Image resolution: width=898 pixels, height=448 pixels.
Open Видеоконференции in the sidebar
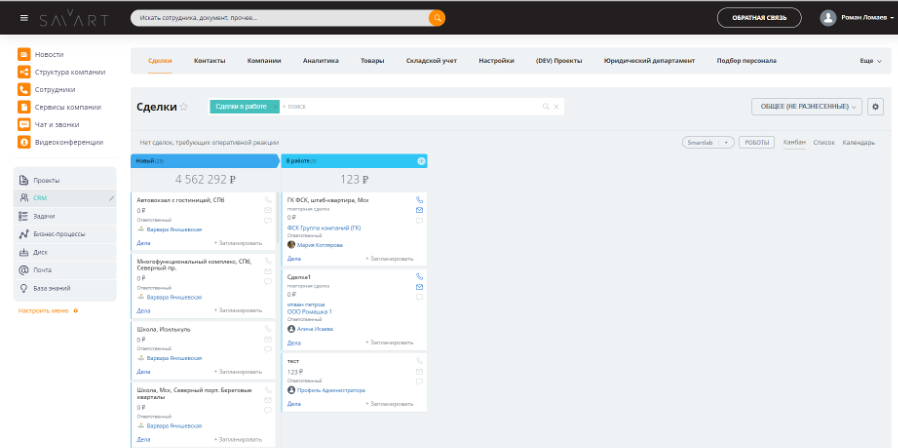point(68,142)
